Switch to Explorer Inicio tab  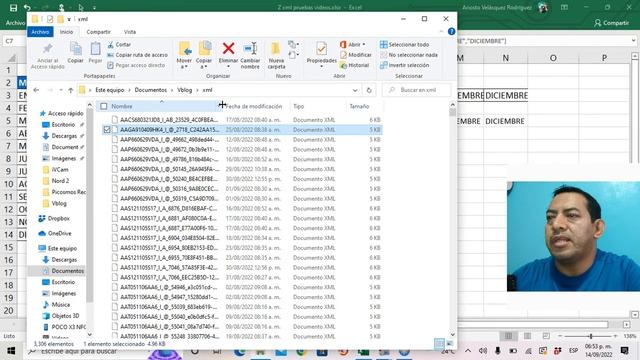tap(67, 32)
